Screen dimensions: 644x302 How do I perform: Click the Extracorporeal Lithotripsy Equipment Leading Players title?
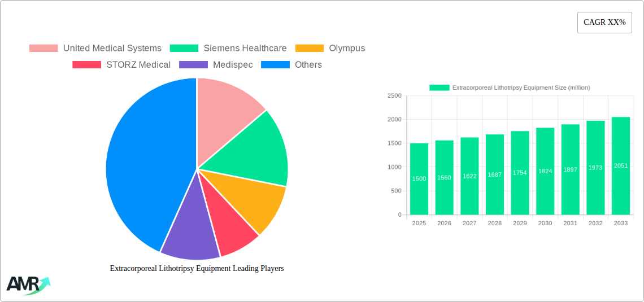(197, 269)
